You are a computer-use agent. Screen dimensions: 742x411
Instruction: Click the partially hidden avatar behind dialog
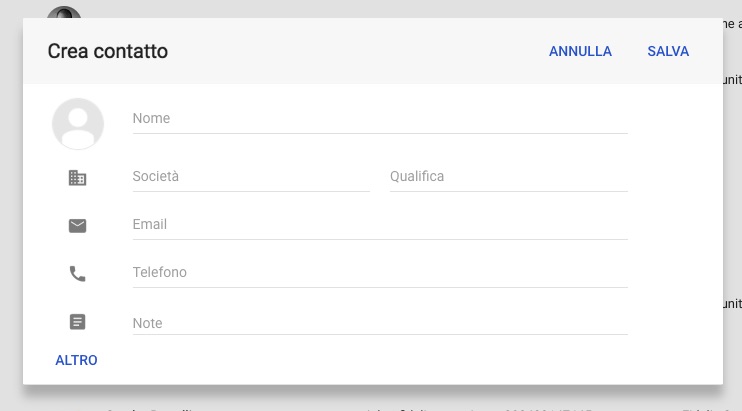click(64, 12)
